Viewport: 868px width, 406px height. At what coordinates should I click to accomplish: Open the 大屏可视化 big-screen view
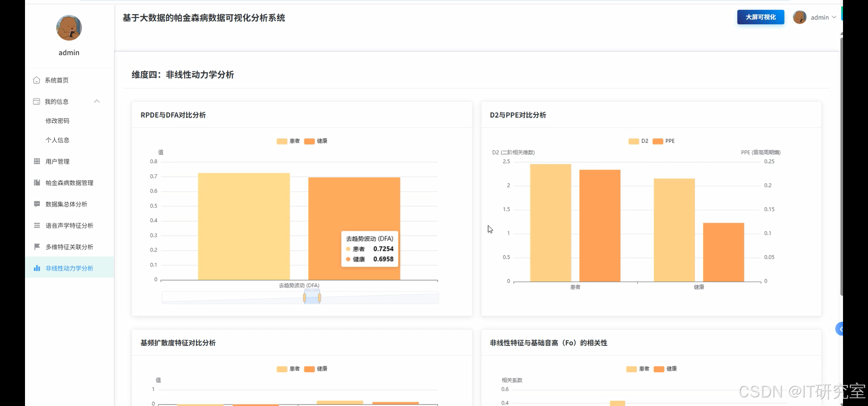pyautogui.click(x=761, y=17)
